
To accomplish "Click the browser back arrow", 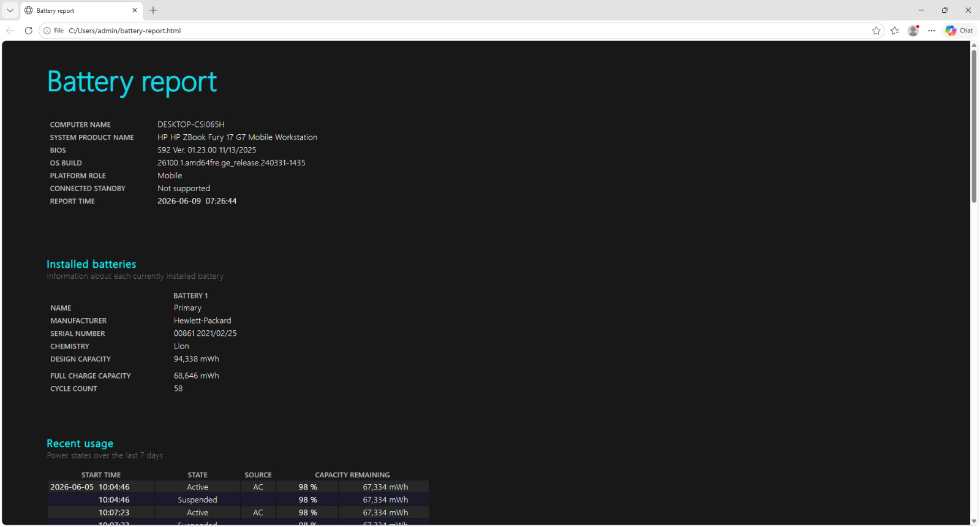I will (10, 31).
